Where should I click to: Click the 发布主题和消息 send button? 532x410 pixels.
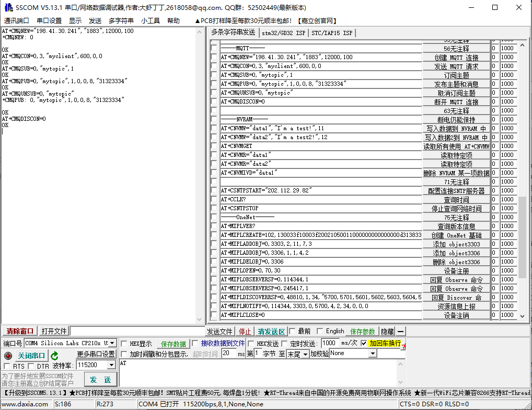tap(456, 84)
